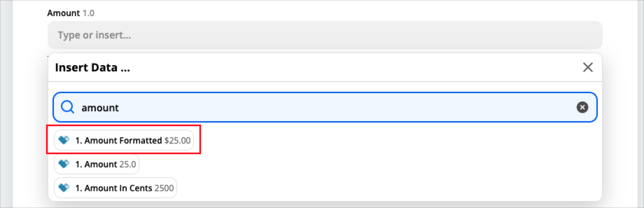The width and height of the screenshot is (644, 208).
Task: Click the Amount field label
Action: (x=63, y=13)
